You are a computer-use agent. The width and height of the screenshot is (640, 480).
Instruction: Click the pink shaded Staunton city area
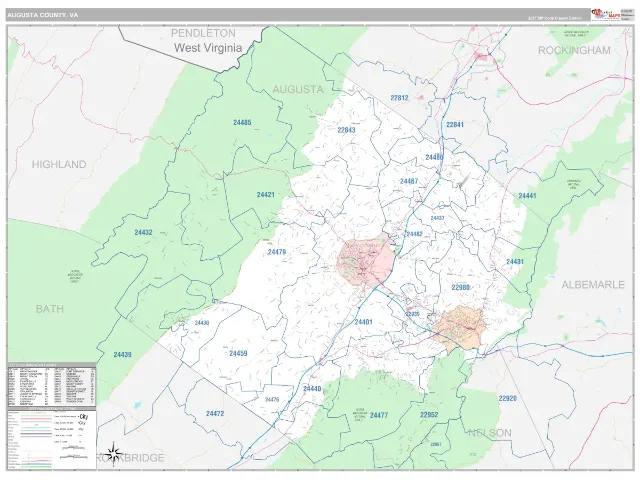point(364,261)
